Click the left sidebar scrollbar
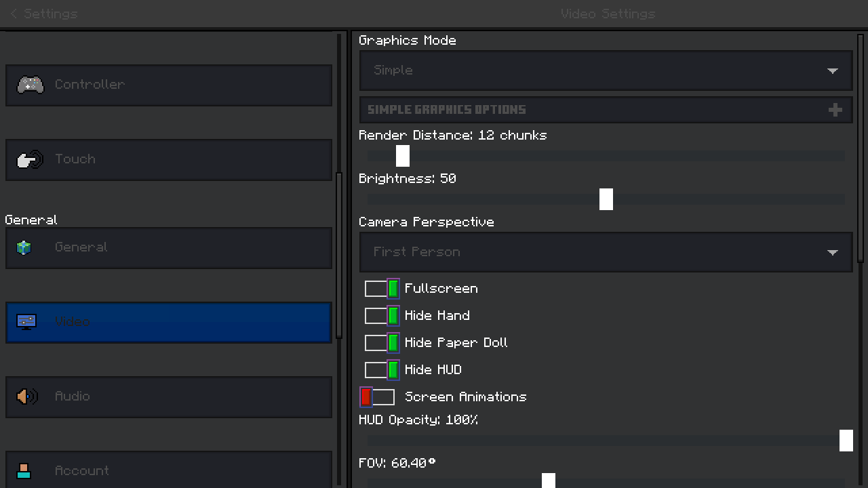868x488 pixels. point(340,254)
